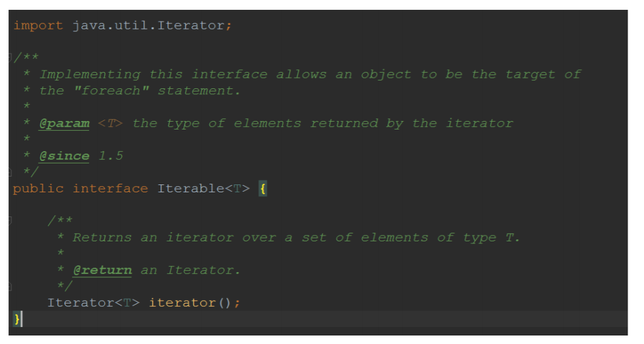This screenshot has width=644, height=344.
Task: Collapse the class Javadoc comment fold marker
Action: click(x=10, y=58)
